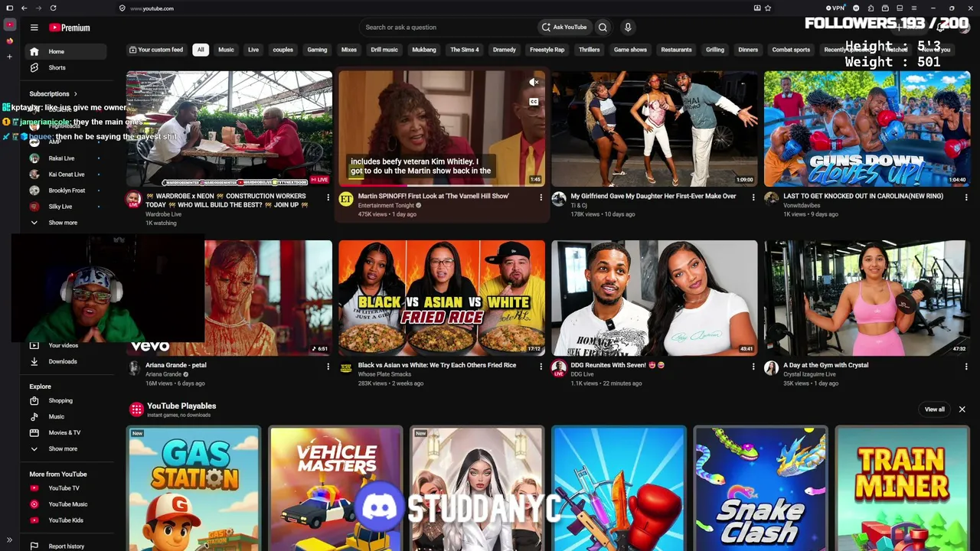980x551 pixels.
Task: Open the Crystal Izaguirre Live channel link
Action: (x=809, y=374)
